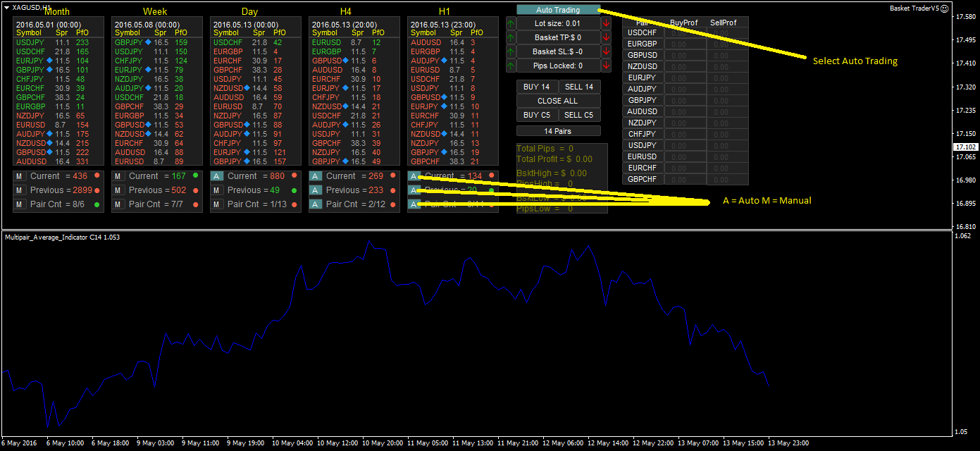Toggle Day Previous M mode button
Image resolution: width=980 pixels, height=451 pixels.
pyautogui.click(x=217, y=190)
